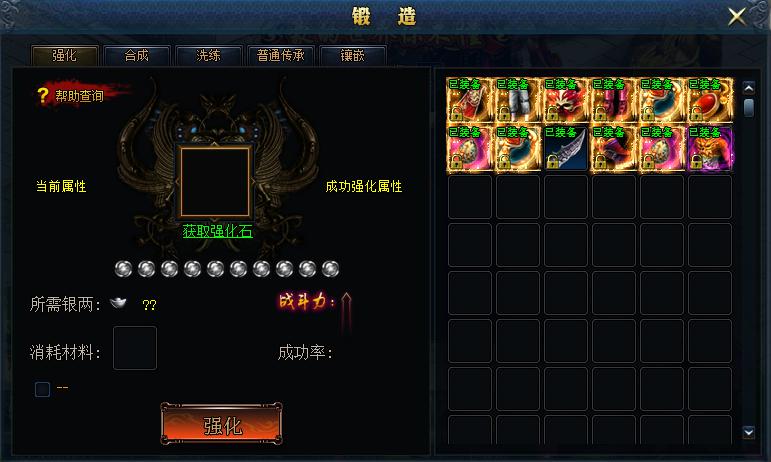This screenshot has width=771, height=462.
Task: Go to the 镶嵌 tab
Action: point(353,55)
